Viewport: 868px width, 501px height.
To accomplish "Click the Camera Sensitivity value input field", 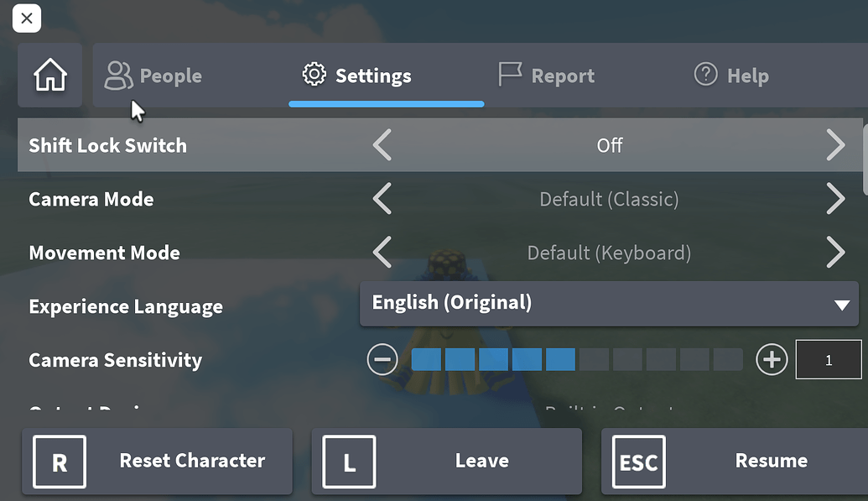I will [829, 359].
